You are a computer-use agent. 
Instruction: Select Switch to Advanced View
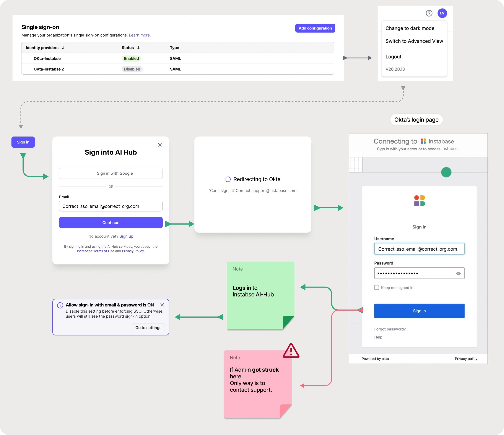click(x=414, y=41)
